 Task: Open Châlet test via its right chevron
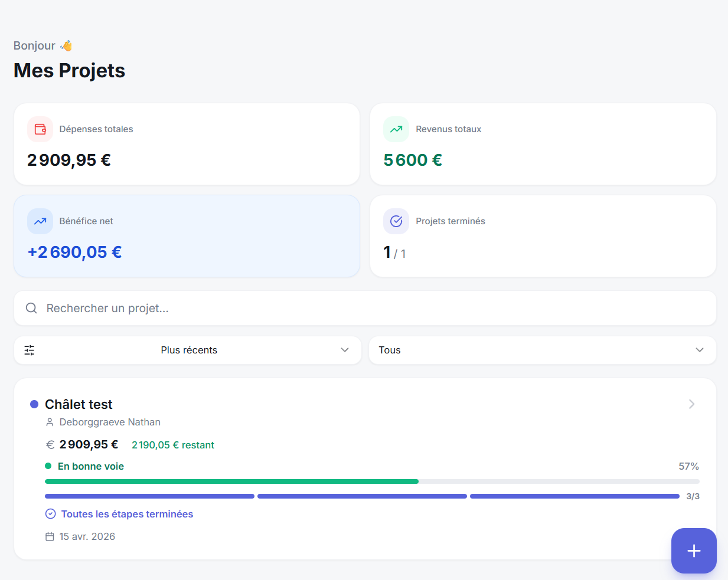point(691,404)
